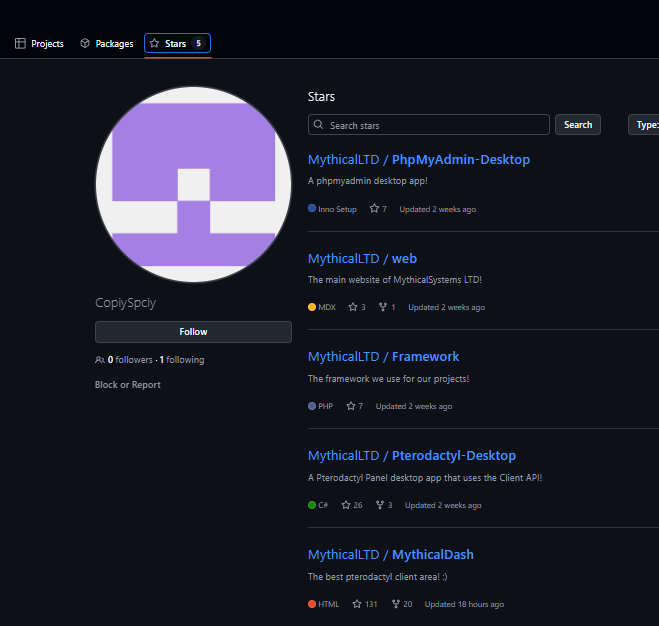The height and width of the screenshot is (626, 659).
Task: Click 'A phpmyadmin desktop app!' description
Action: 368,181
